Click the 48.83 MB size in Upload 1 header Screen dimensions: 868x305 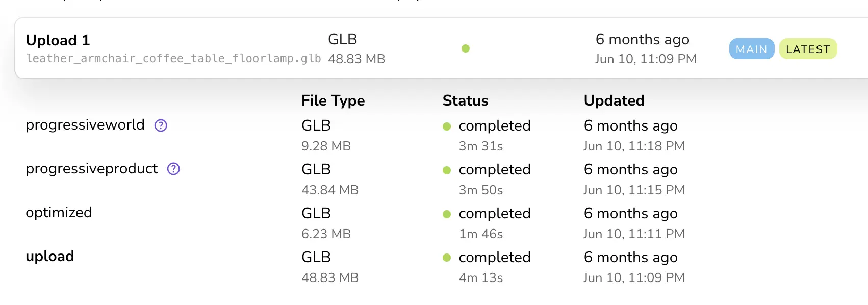[356, 59]
